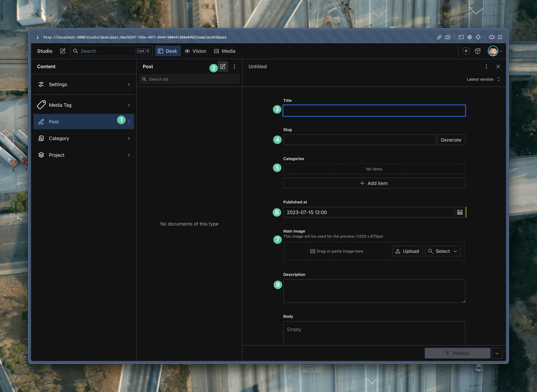537x392 pixels.
Task: Focus the Description text area
Action: coord(374,291)
